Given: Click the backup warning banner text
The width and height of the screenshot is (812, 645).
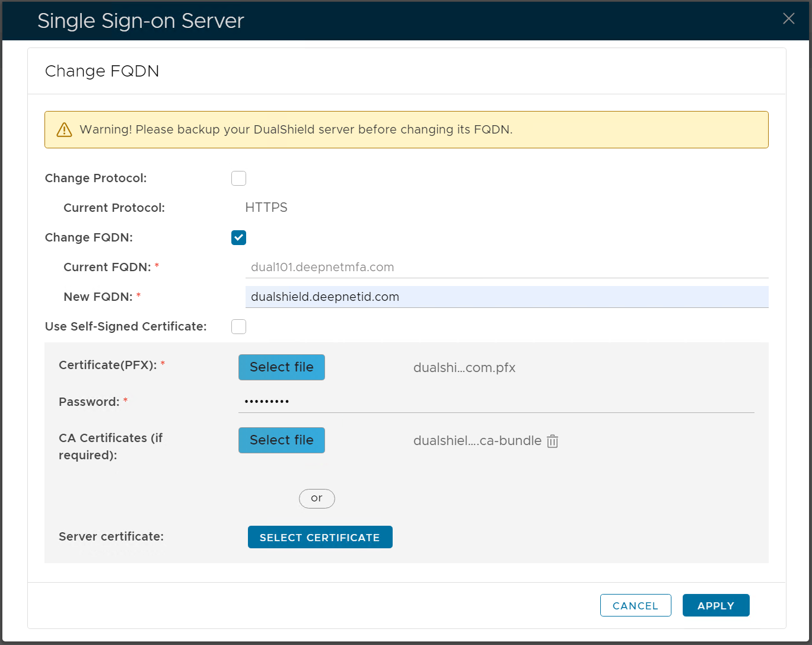Looking at the screenshot, I should point(296,129).
